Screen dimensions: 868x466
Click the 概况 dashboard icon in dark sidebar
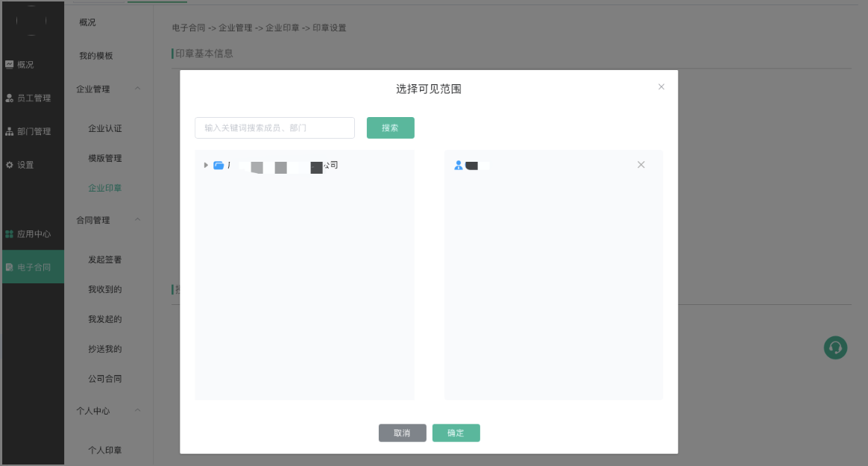pos(10,64)
